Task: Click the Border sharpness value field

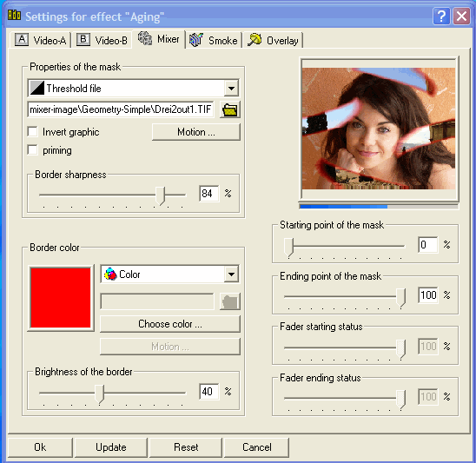Action: 208,194
